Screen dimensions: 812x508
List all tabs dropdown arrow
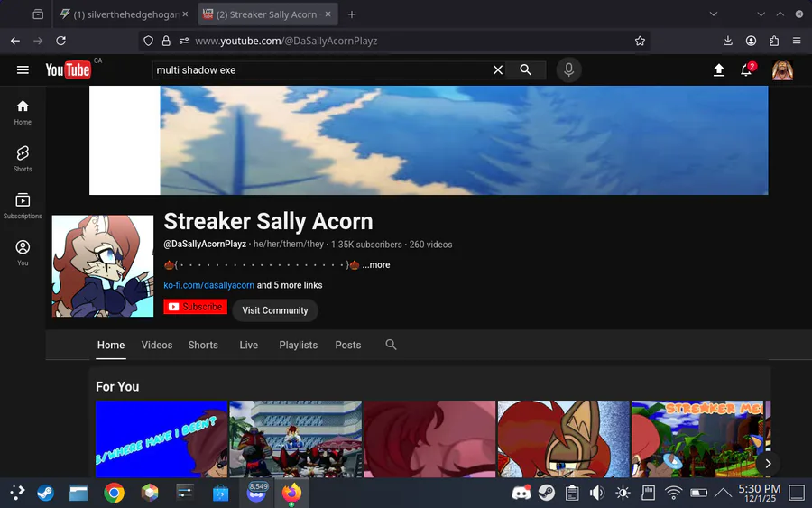(714, 14)
